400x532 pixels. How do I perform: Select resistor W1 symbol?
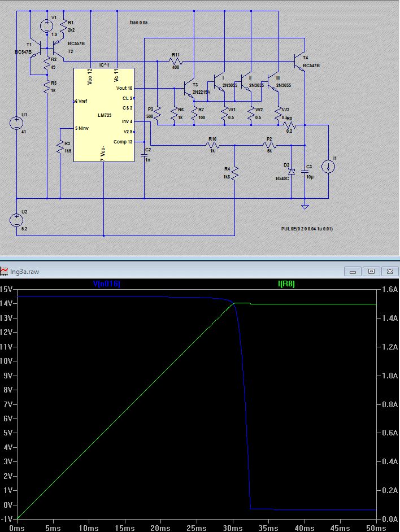click(x=224, y=114)
